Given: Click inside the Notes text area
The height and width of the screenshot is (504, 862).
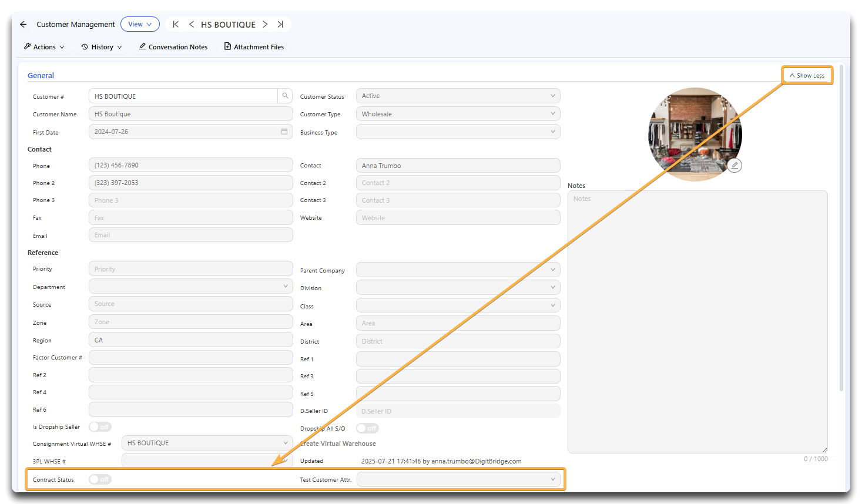Looking at the screenshot, I should [x=697, y=322].
